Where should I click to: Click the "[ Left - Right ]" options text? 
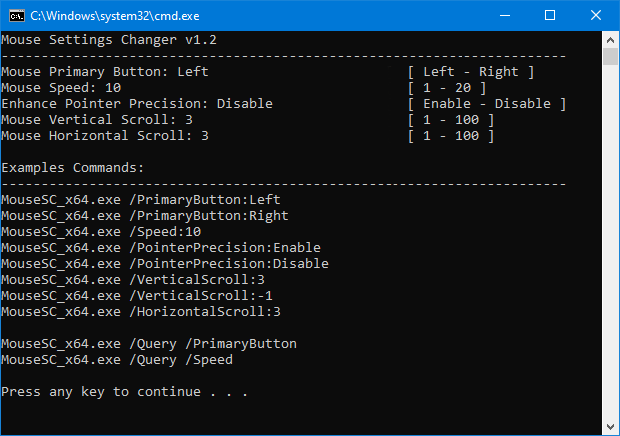pos(471,72)
